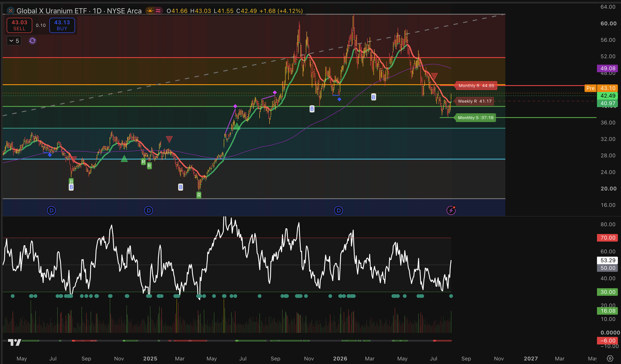Collapse the indicator legend showing 5
The image size is (621, 364).
[14, 41]
